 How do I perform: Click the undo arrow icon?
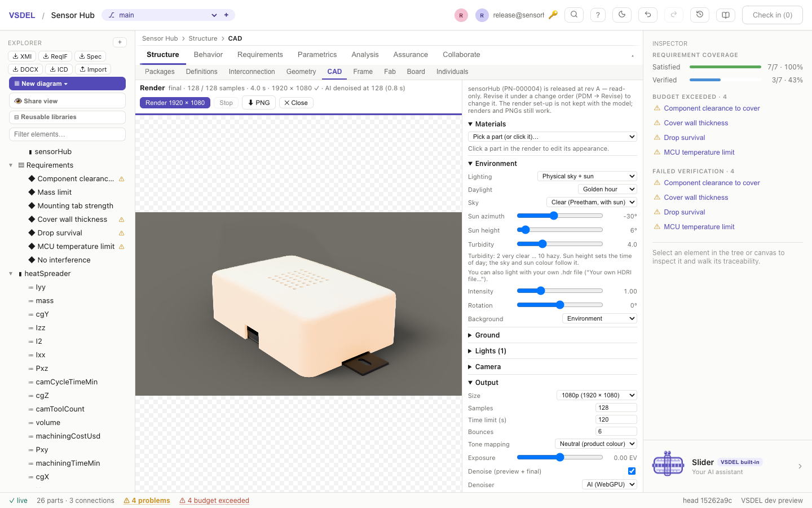coord(648,15)
